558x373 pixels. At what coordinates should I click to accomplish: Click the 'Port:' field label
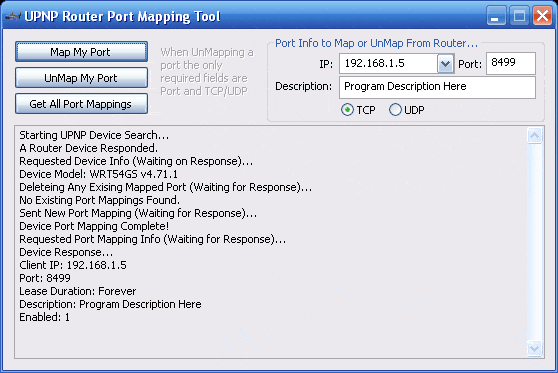tap(470, 64)
